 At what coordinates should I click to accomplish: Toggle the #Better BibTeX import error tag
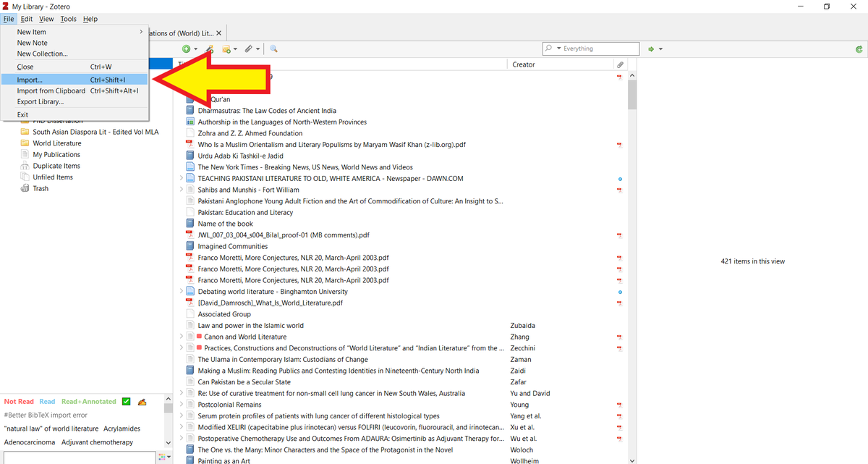(x=45, y=415)
